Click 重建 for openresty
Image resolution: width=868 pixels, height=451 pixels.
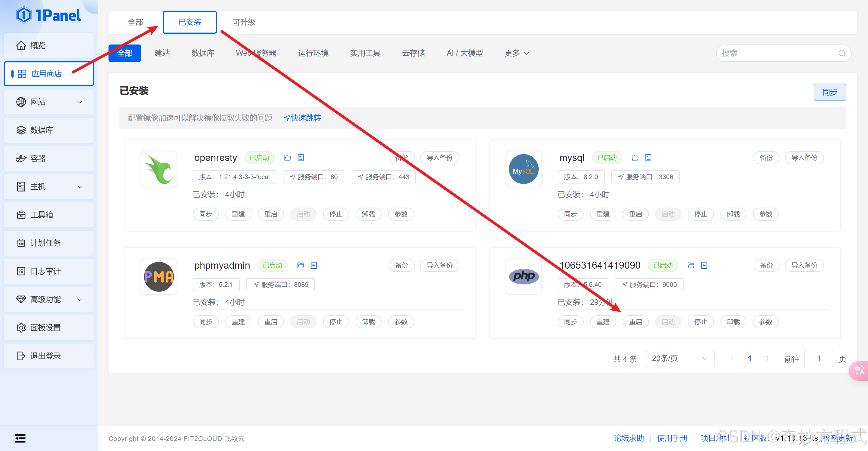pos(238,214)
